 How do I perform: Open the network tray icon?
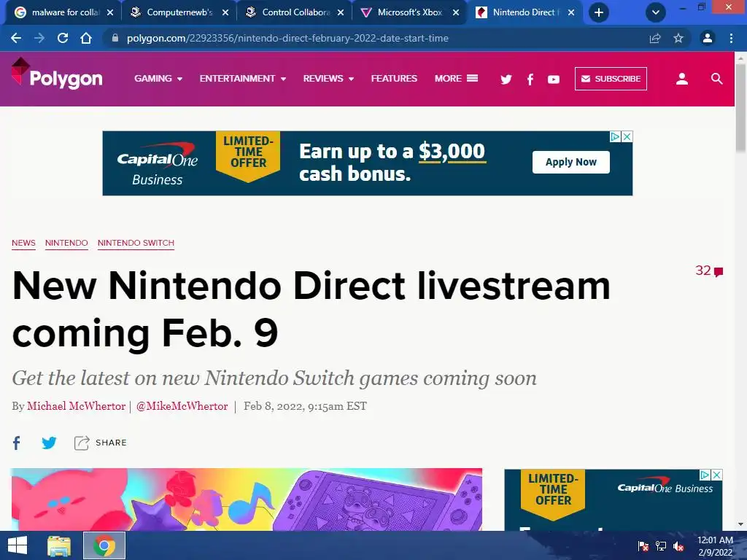point(661,546)
